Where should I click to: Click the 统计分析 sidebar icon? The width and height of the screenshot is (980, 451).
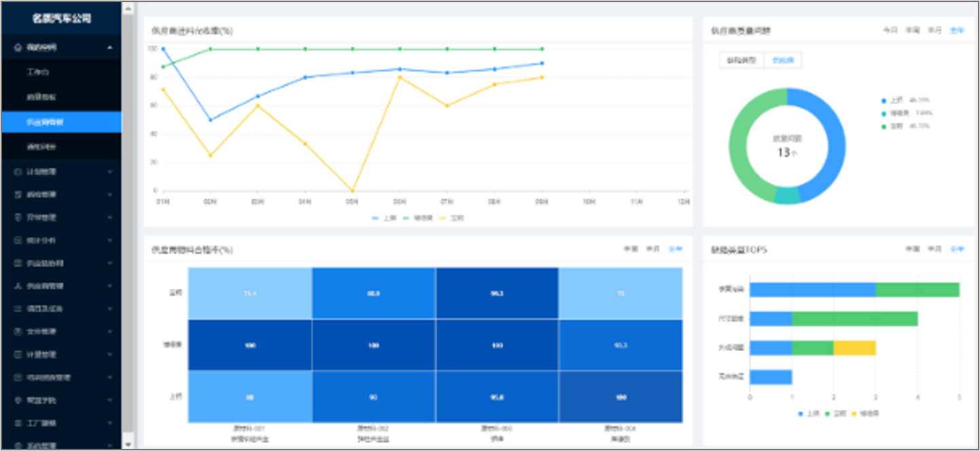[18, 241]
